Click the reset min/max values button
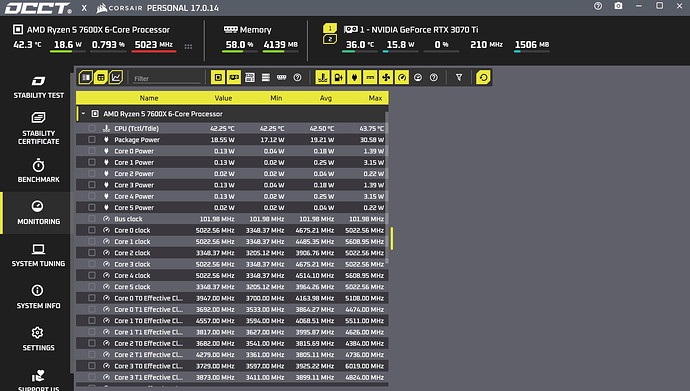690x391 pixels. (483, 77)
